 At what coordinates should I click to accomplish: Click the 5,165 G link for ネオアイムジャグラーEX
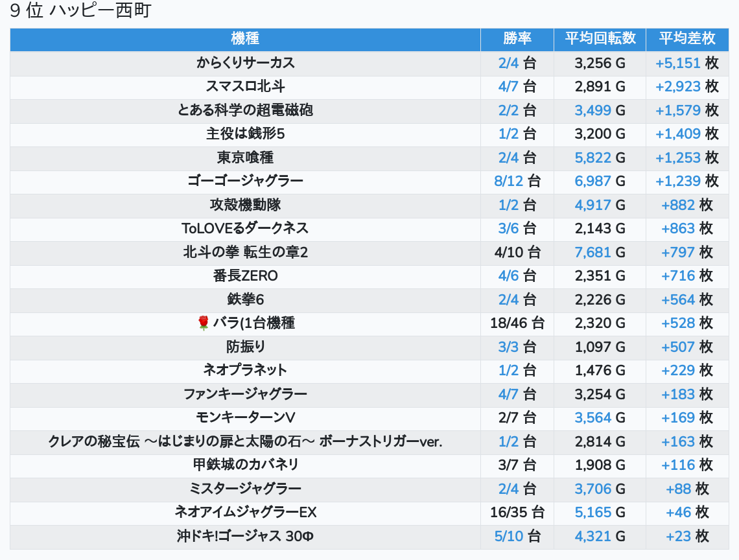[x=592, y=512]
